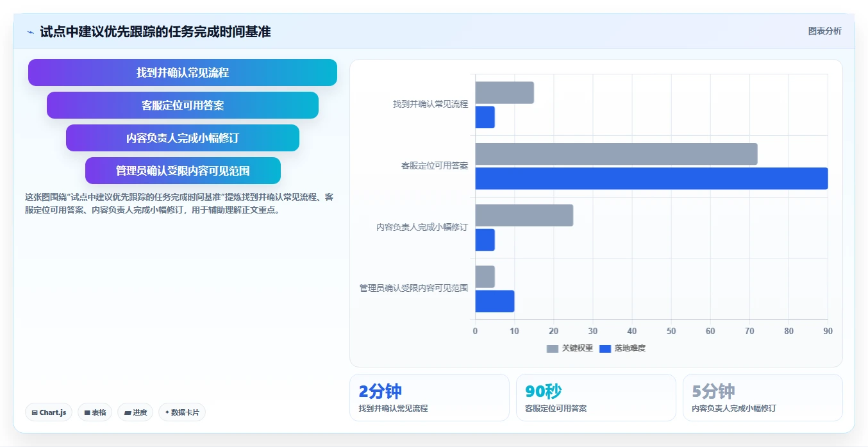Screen dimensions: 868x447
Task: Click blue bar for 管理员确认受限内容可见范围
Action: [494, 301]
